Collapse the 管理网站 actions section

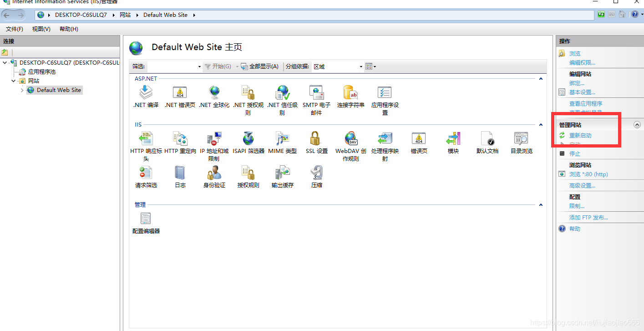pos(637,125)
